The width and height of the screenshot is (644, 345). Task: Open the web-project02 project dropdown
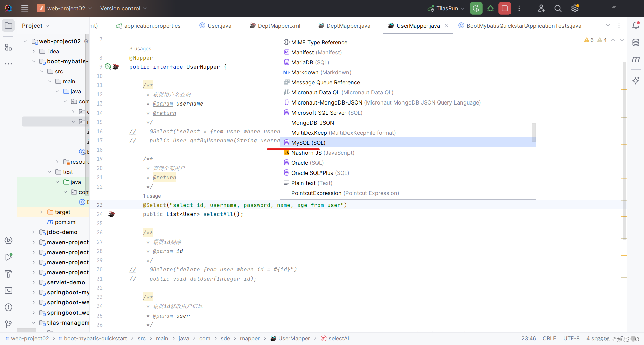coord(64,8)
